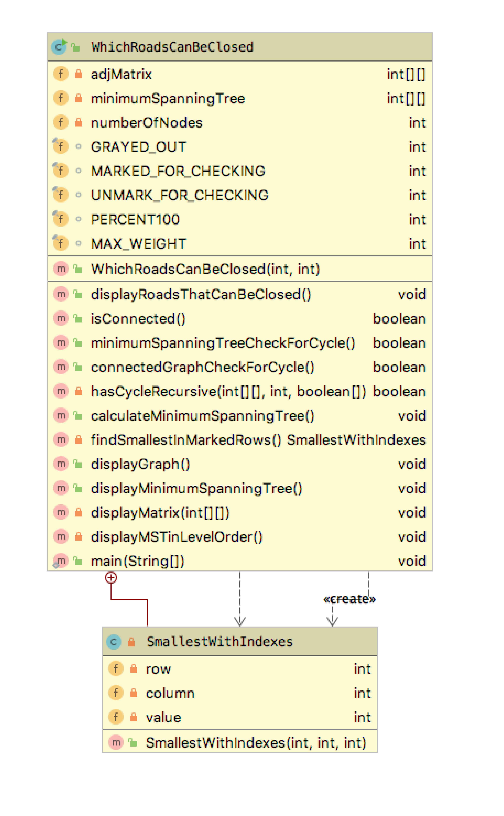This screenshot has width=504, height=816.
Task: Click the red inner-class plus circle connector
Action: click(111, 578)
